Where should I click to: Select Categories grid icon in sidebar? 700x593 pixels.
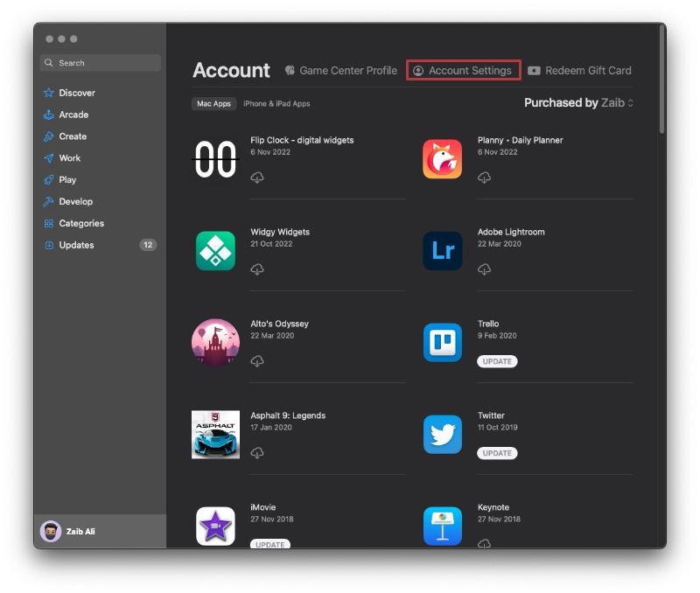pos(49,224)
